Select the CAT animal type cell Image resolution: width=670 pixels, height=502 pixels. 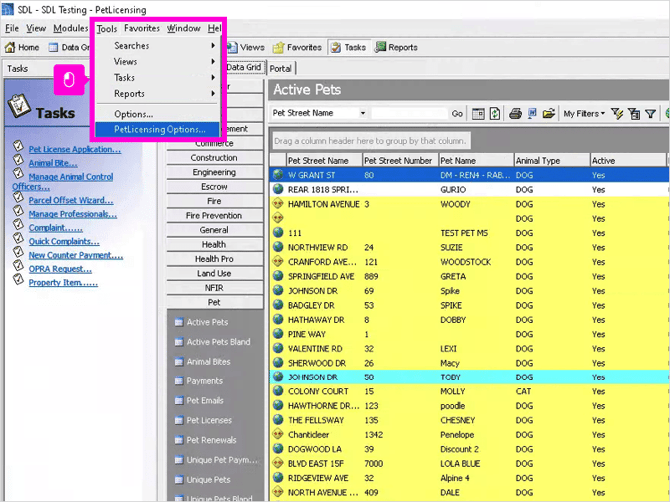point(523,391)
